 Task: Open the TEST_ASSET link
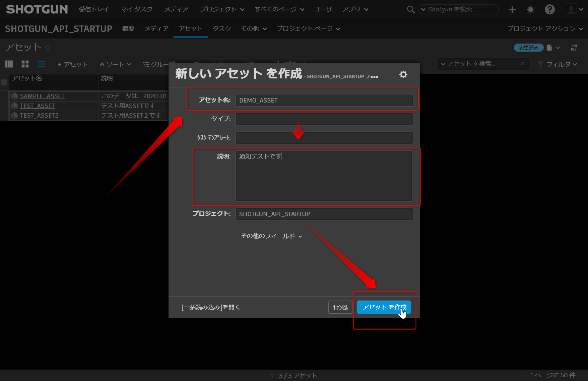coord(37,106)
